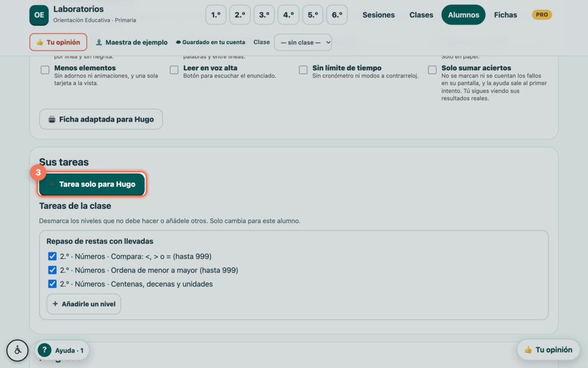Screen dimensions: 588x368
Task: Select the 3.º grade button
Action: click(x=264, y=15)
